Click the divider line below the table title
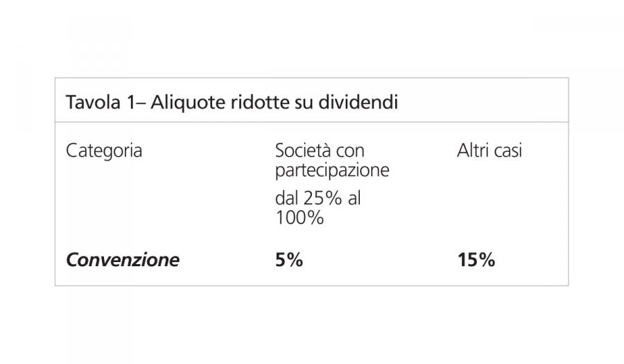Screen dimensions: 624x364 pyautogui.click(x=311, y=123)
